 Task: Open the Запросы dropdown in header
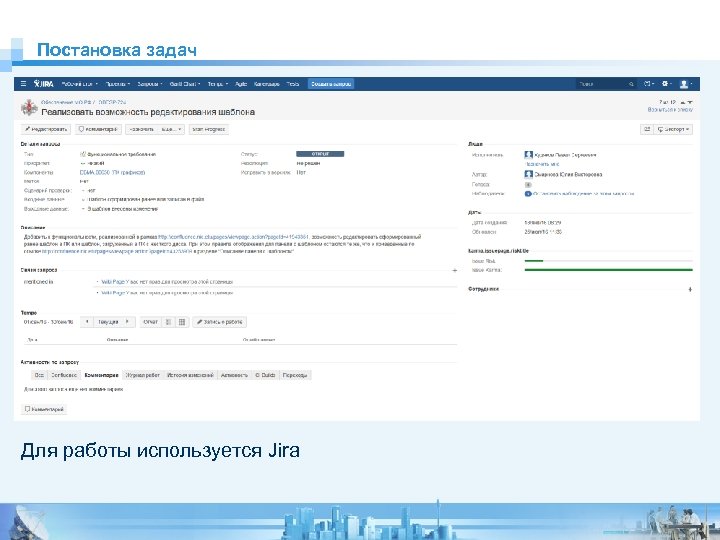point(150,84)
